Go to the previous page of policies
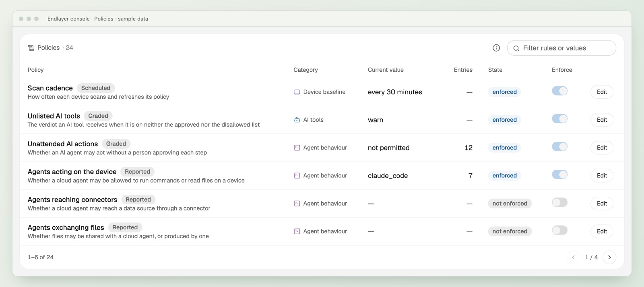Screen dimensions: 644x287 coord(573,257)
